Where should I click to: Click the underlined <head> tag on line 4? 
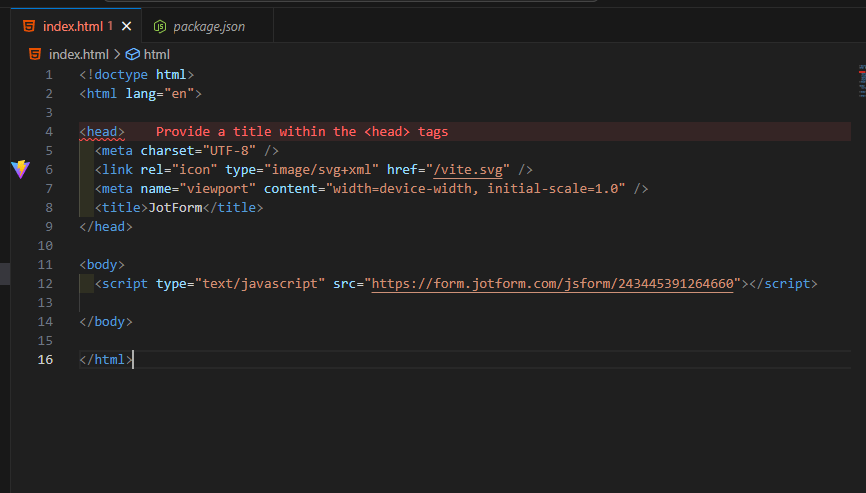tap(102, 131)
